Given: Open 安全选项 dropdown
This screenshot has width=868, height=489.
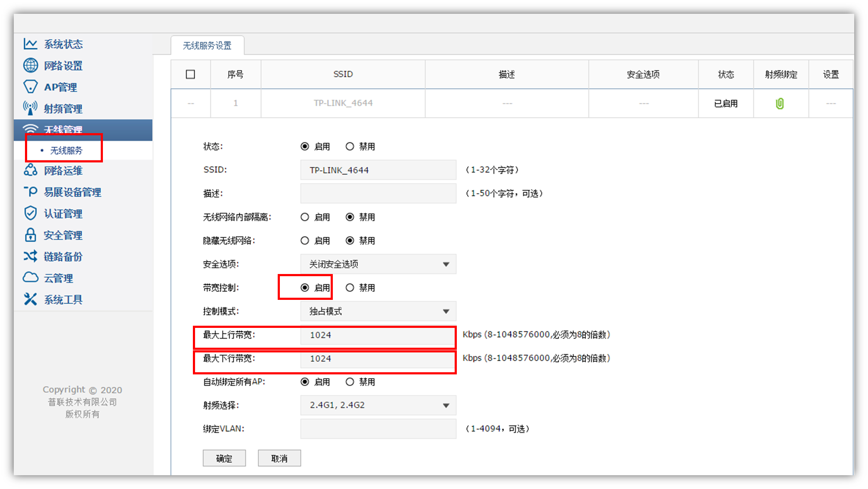Looking at the screenshot, I should click(x=378, y=264).
